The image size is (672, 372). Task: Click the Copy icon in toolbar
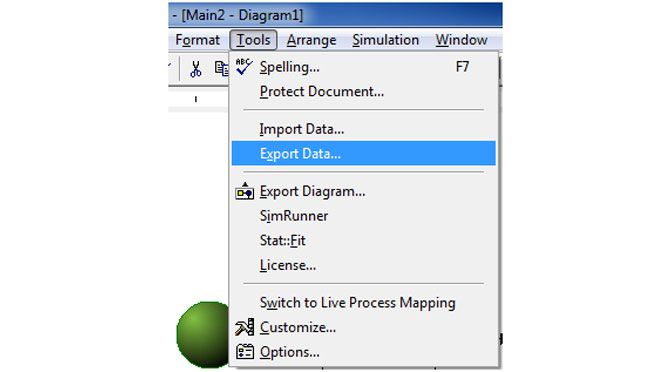click(x=222, y=69)
